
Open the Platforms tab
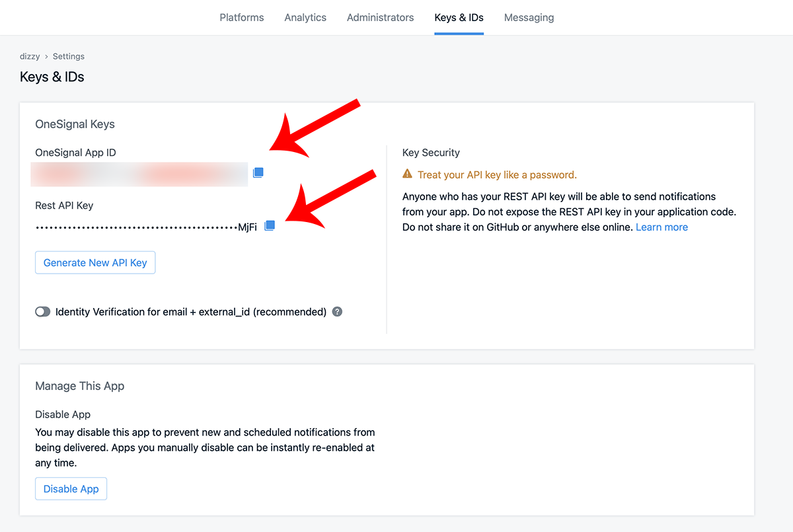point(242,18)
